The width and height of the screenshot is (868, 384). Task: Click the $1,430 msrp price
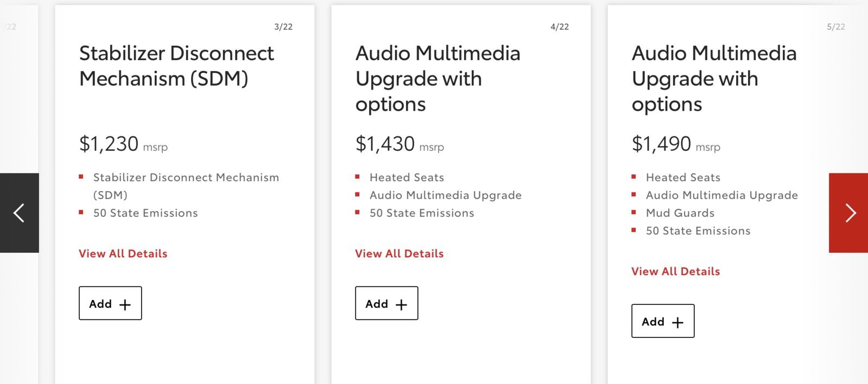tap(400, 144)
